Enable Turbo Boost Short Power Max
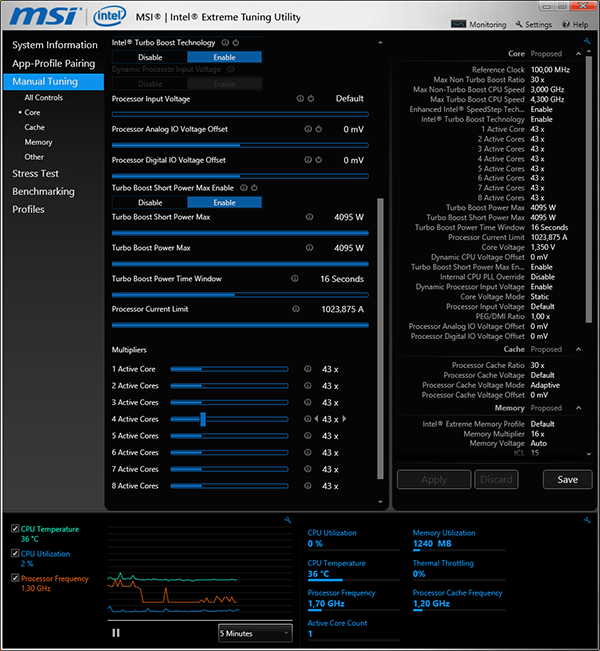600x651 pixels. point(224,203)
